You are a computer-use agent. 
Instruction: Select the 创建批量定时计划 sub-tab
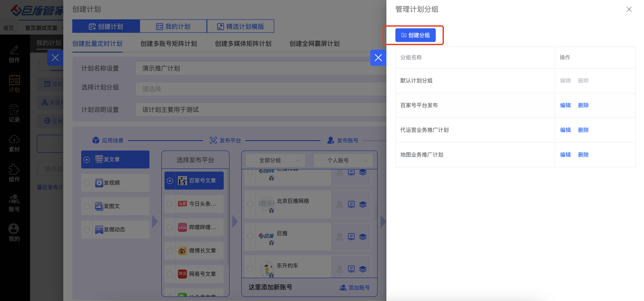click(x=97, y=44)
